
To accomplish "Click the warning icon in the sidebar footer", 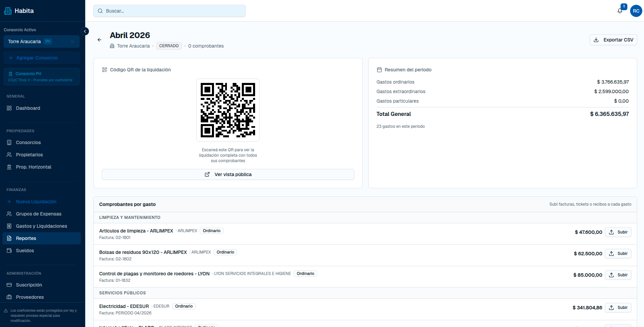I will point(6,311).
